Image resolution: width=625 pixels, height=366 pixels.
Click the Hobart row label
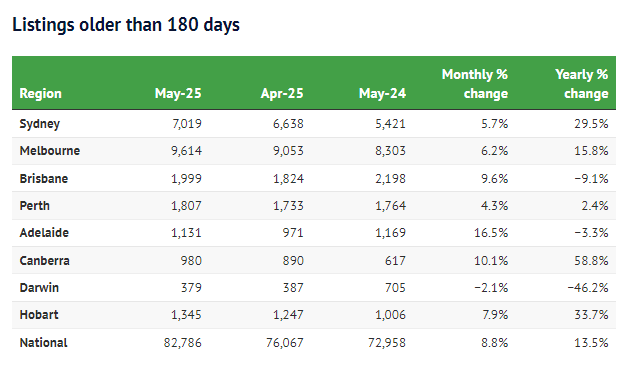coord(39,315)
